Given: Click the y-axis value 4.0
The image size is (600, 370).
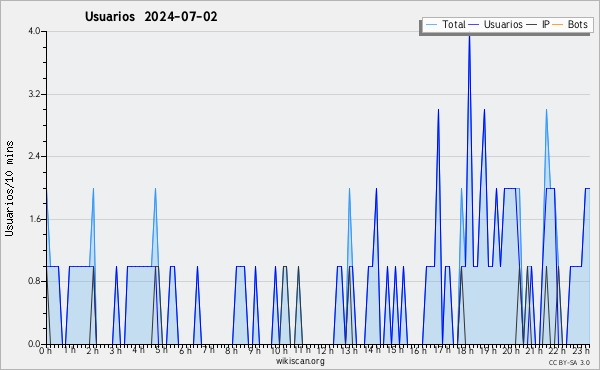Looking at the screenshot, I should tap(34, 31).
